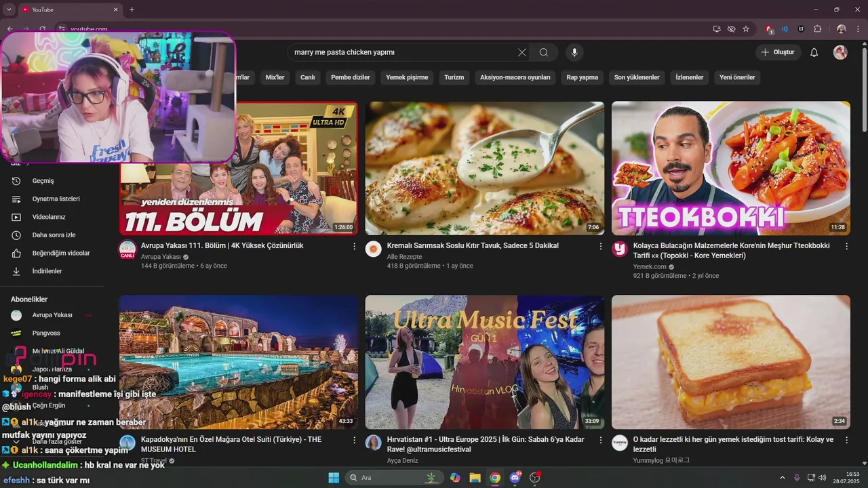Open the blue sound-wave extension
Screen dimensions: 868x488
(785, 29)
